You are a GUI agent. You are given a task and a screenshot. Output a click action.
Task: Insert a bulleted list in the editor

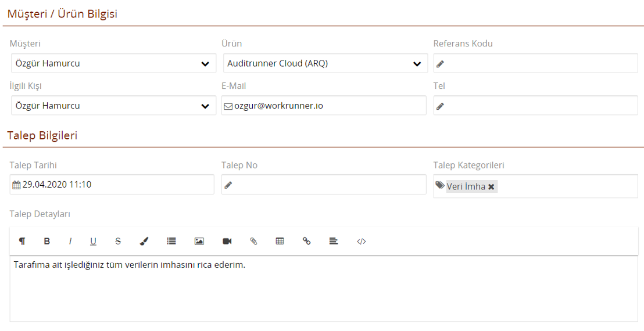(x=171, y=241)
